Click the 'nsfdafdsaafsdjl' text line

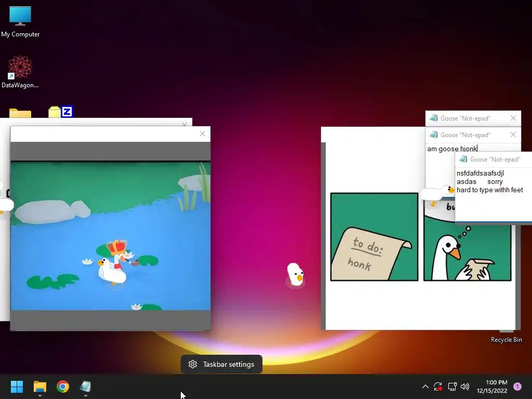pos(480,174)
